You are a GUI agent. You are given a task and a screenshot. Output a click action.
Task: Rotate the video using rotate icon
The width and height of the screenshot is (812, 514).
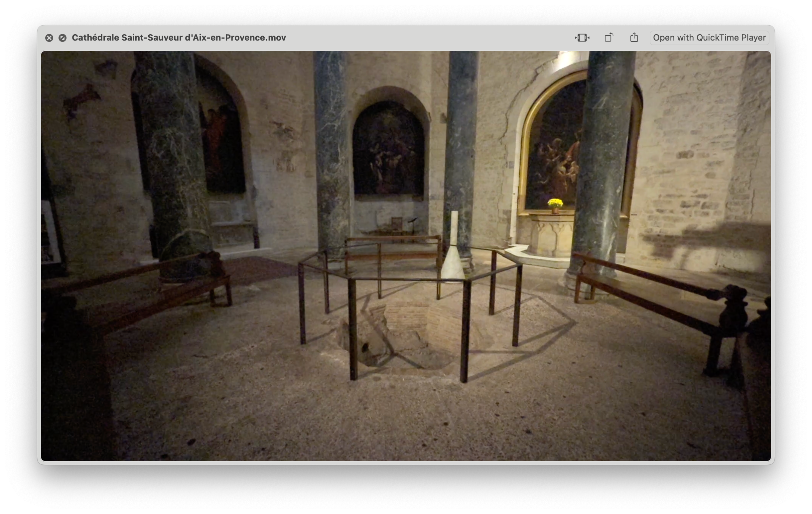tap(609, 38)
